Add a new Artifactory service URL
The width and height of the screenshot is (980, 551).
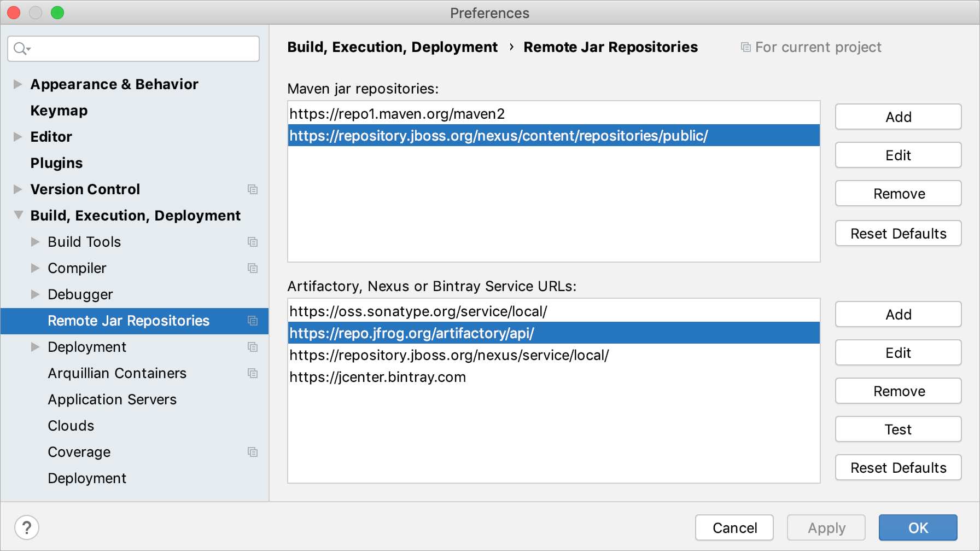click(898, 314)
